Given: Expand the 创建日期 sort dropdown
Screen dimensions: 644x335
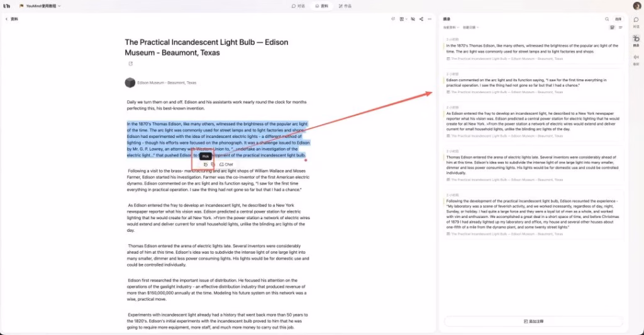Looking at the screenshot, I should [x=470, y=28].
